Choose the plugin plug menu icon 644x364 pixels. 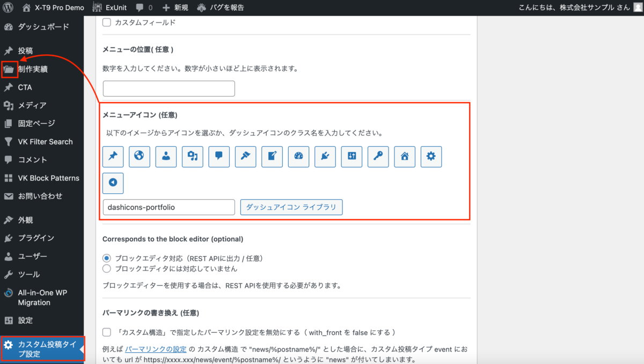click(325, 156)
